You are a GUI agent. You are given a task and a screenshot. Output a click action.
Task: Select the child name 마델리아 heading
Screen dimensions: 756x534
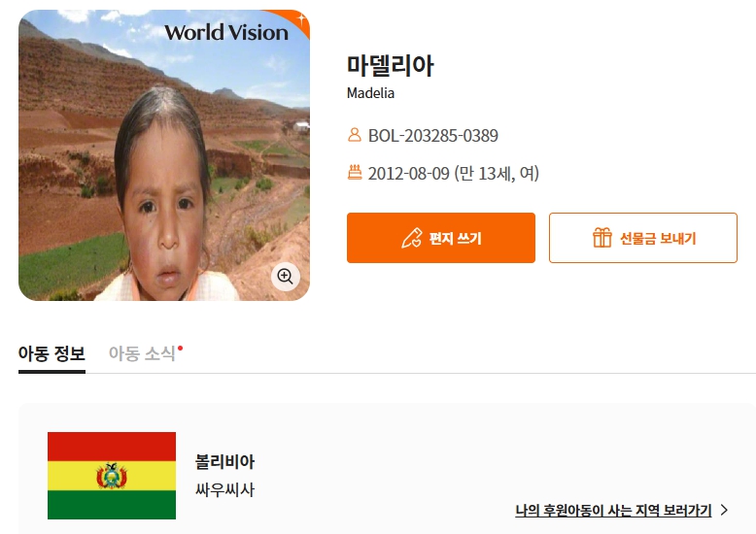click(x=390, y=66)
